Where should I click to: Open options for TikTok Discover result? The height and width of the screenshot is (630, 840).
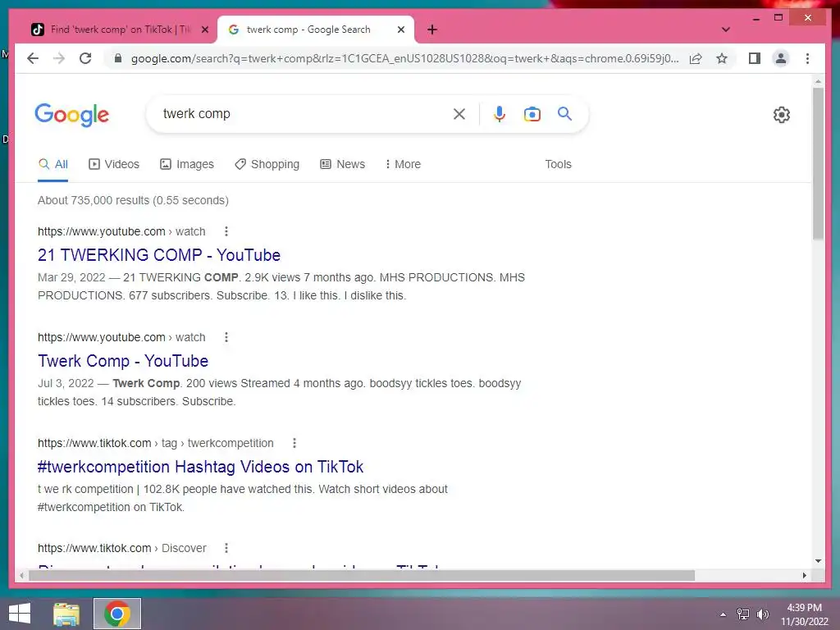[226, 548]
